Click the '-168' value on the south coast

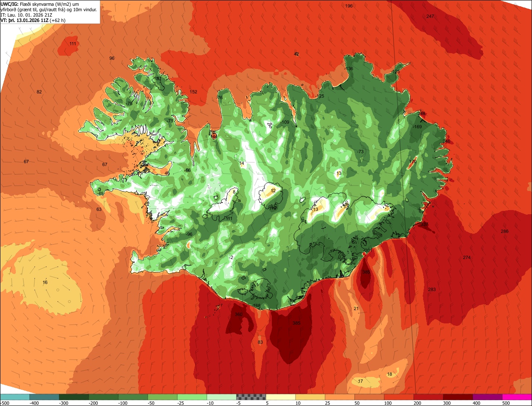click(x=256, y=306)
